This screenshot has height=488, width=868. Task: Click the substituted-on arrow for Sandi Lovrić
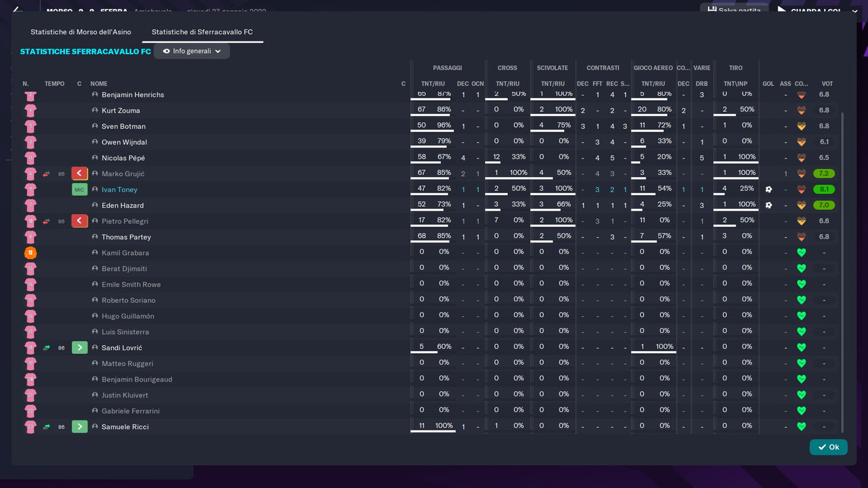(79, 348)
